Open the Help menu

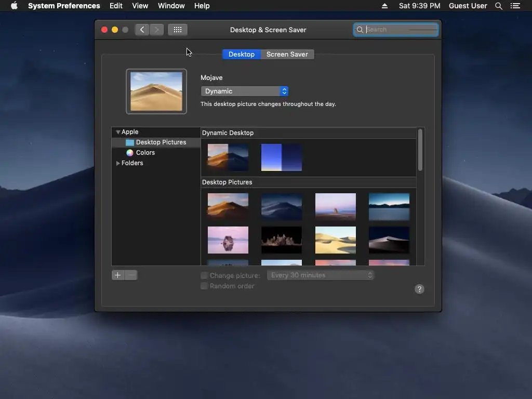pyautogui.click(x=202, y=6)
